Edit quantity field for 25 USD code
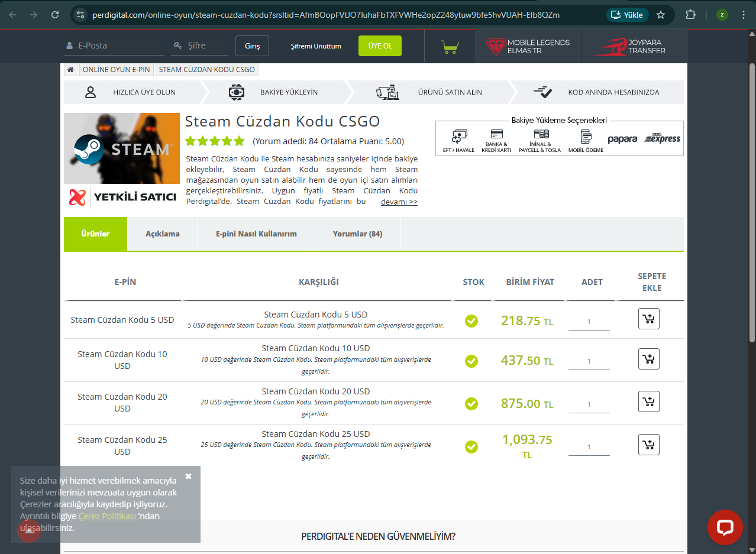Viewport: 756px width, 554px height. (589, 448)
